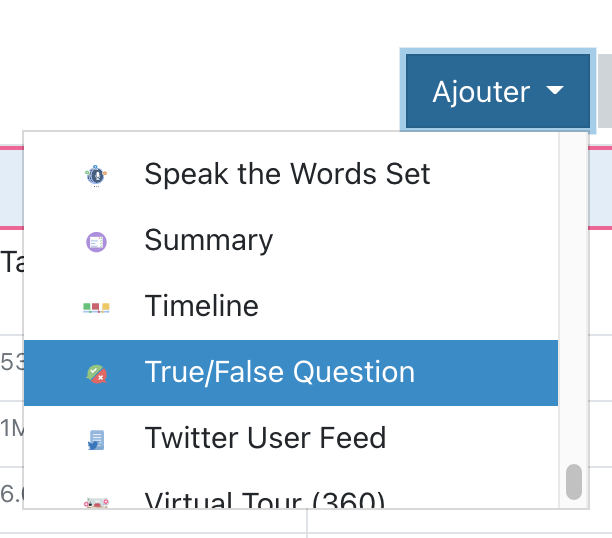612x538 pixels.
Task: Click the table cell starting with 1M
Action: click(x=11, y=427)
